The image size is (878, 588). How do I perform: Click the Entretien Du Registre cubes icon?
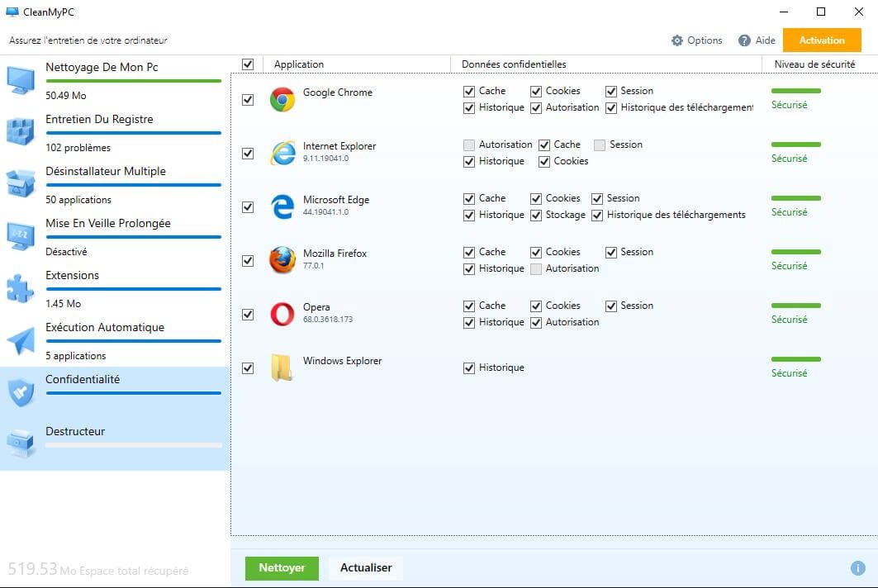pyautogui.click(x=21, y=131)
